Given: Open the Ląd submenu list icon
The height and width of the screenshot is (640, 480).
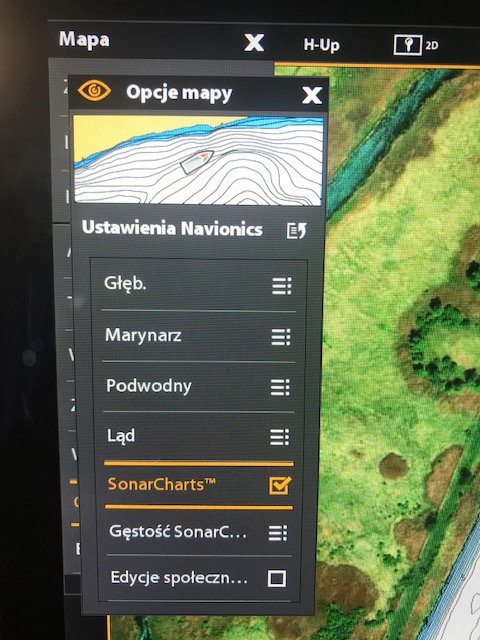Looking at the screenshot, I should pos(280,437).
